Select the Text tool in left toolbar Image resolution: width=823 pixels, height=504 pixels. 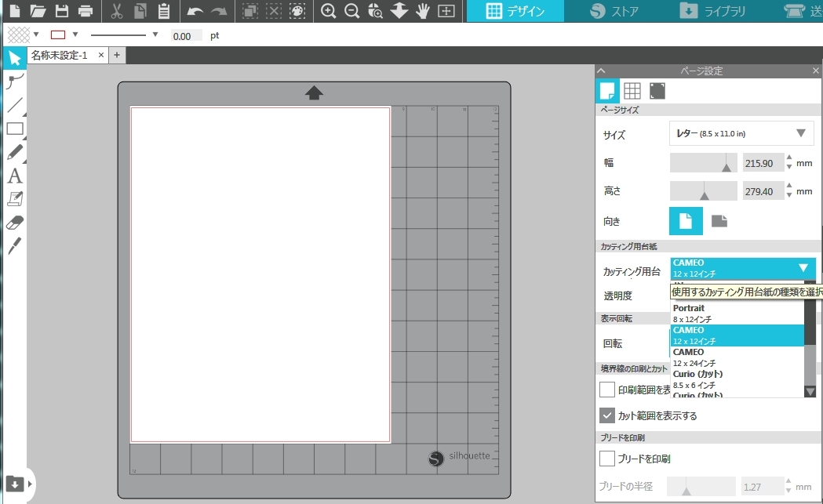click(14, 176)
